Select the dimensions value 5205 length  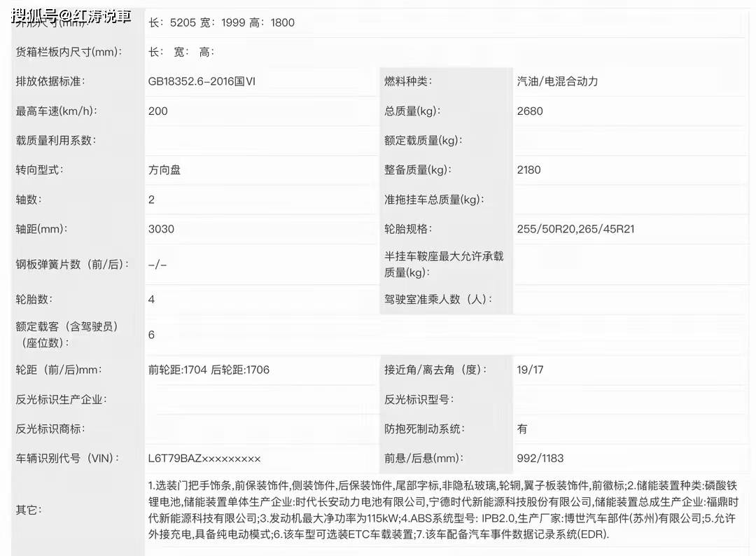click(x=184, y=22)
